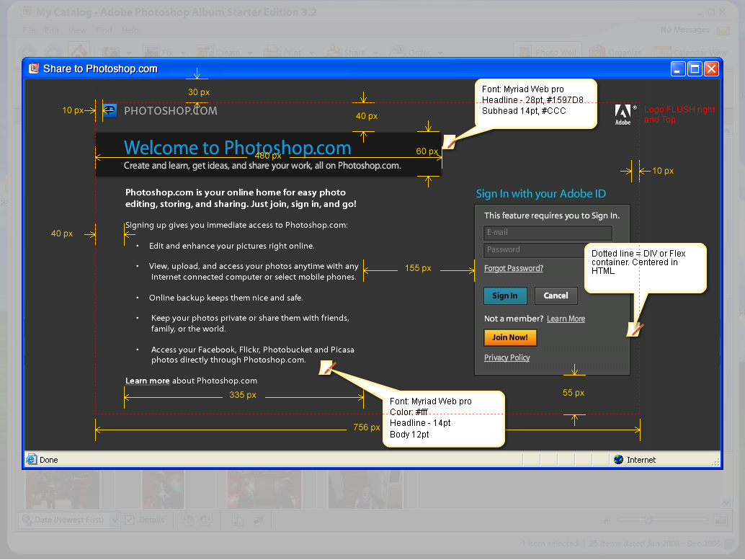Screen dimensions: 745x560
Task: Focus the E-mail input field
Action: coord(548,233)
